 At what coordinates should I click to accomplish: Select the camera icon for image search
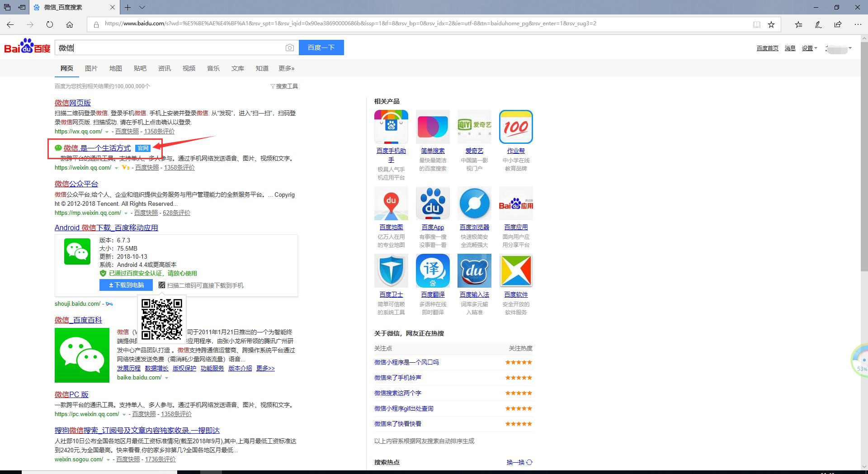pos(290,47)
